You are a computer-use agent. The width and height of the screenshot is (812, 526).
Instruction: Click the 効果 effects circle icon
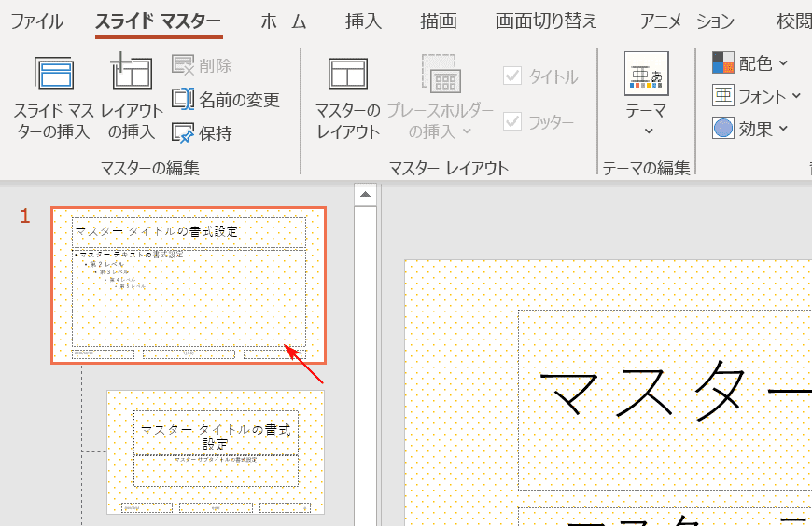723,129
